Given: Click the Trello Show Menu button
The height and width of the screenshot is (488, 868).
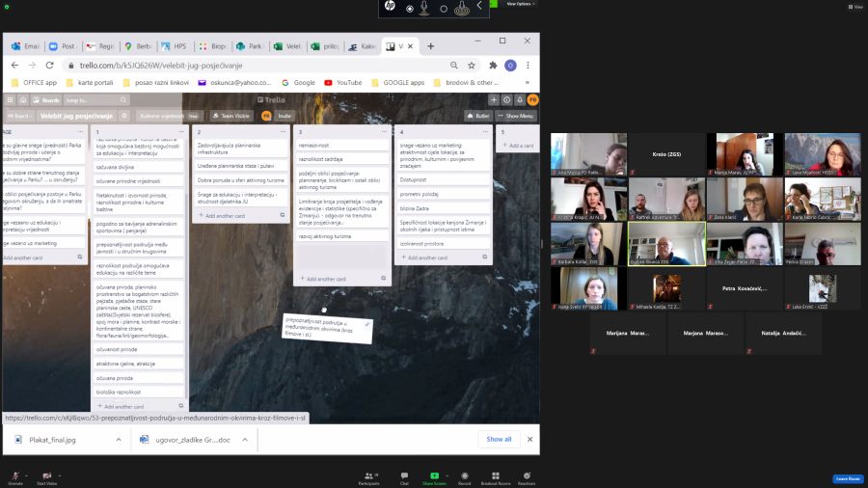Looking at the screenshot, I should point(515,116).
